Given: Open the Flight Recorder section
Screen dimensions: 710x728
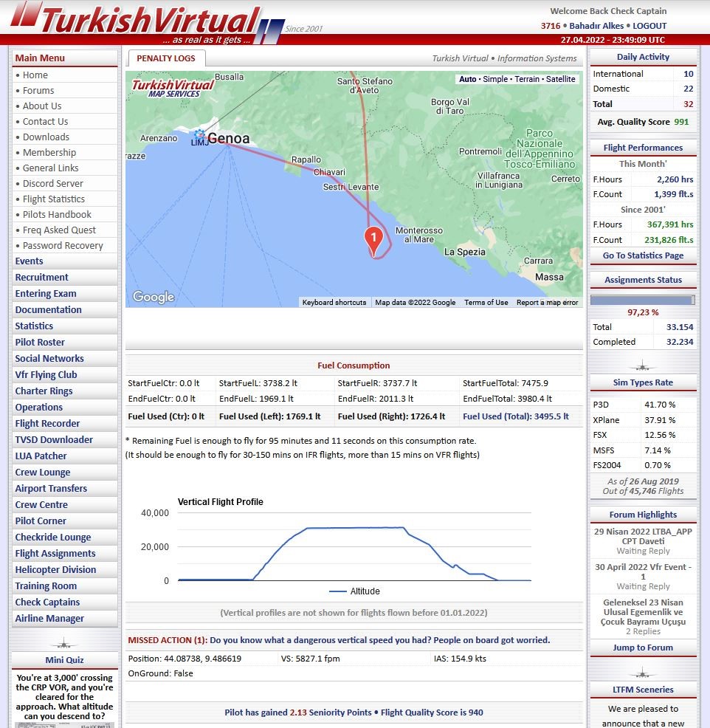Looking at the screenshot, I should pos(64,423).
